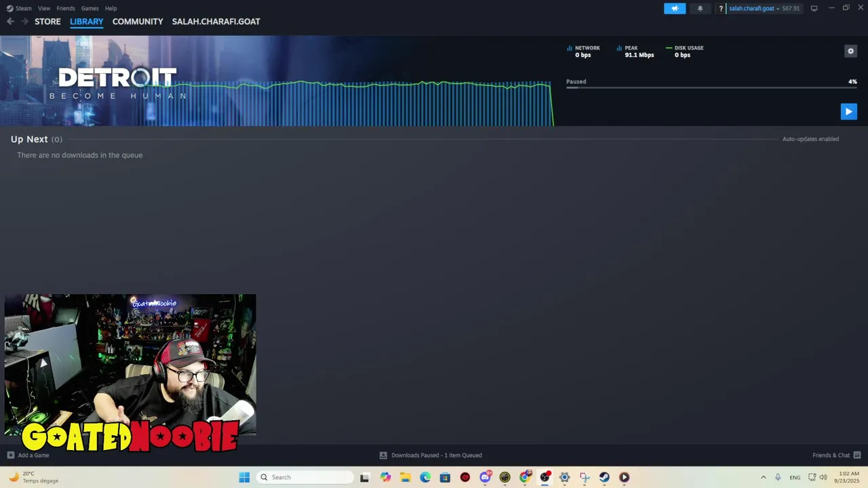
Task: Switch to the STORE tab
Action: [x=47, y=22]
